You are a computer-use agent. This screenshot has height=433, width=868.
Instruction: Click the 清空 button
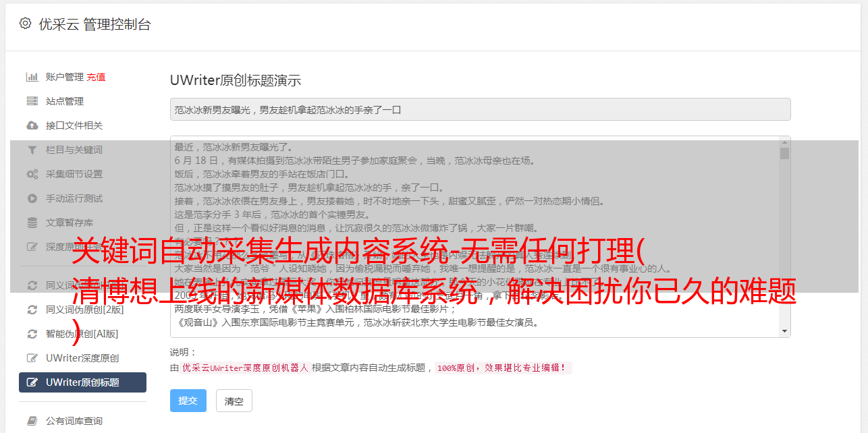[x=234, y=401]
